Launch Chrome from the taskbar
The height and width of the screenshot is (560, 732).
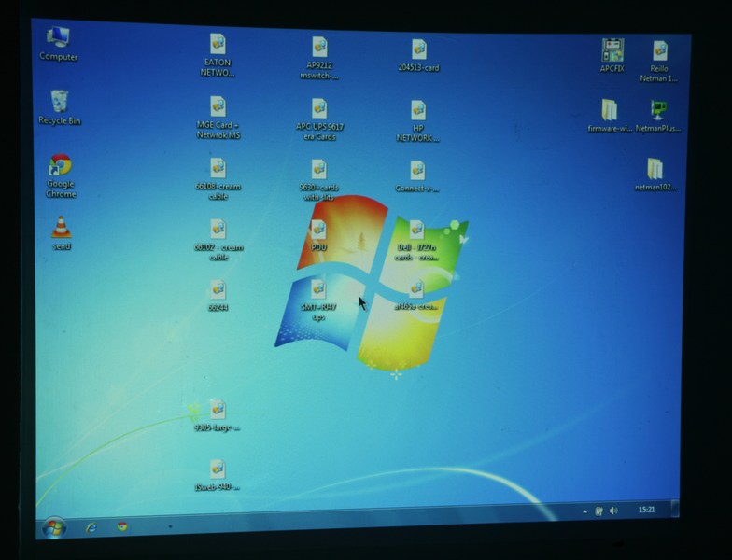tap(122, 526)
